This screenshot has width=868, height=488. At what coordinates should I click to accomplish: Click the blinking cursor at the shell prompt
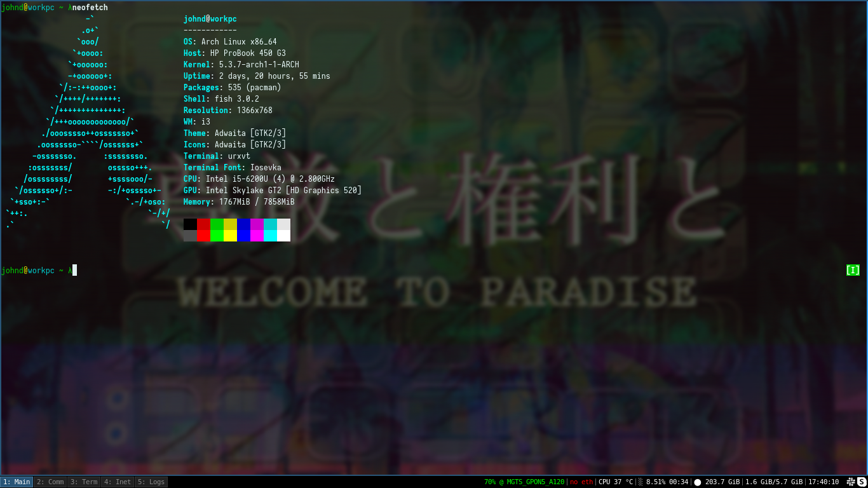75,269
